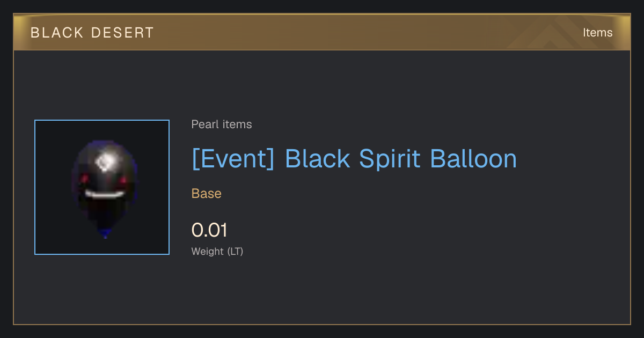Click the word [Event] in the title

tap(233, 159)
